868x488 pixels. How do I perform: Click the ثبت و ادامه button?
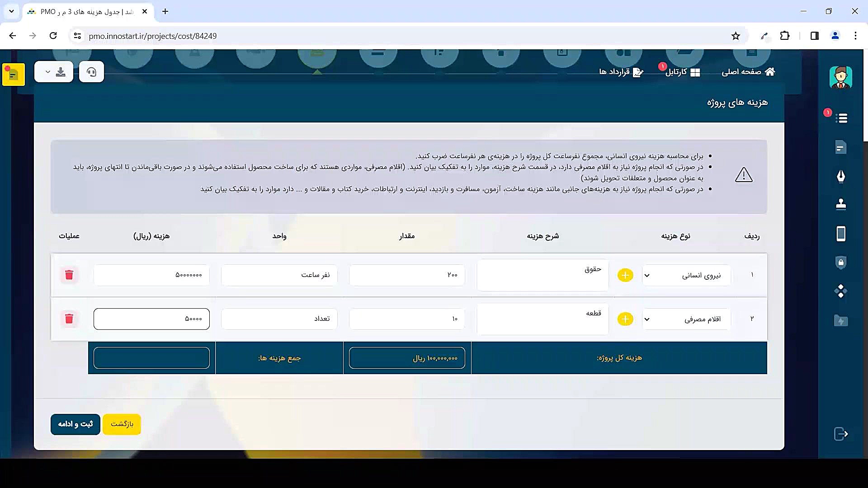coord(75,424)
